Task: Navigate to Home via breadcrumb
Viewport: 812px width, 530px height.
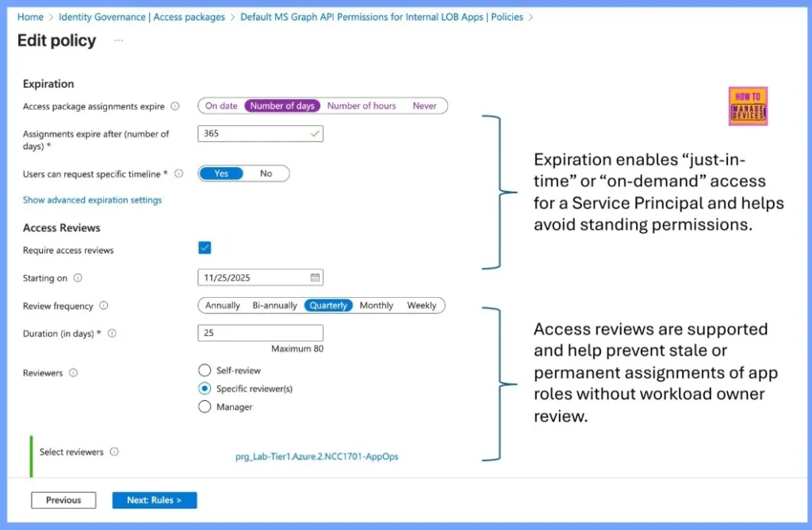Action: point(30,17)
